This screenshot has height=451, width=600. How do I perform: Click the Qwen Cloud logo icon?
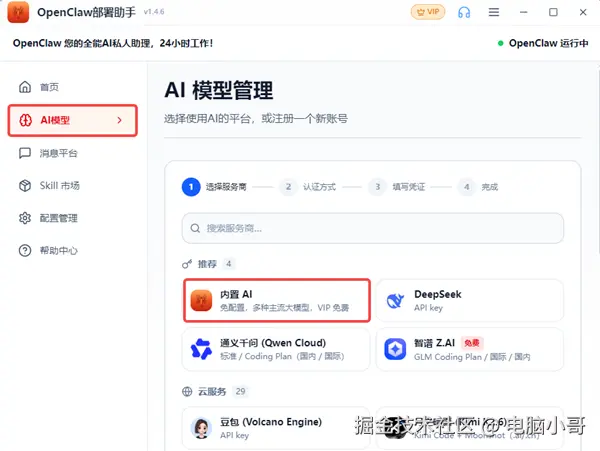click(201, 349)
